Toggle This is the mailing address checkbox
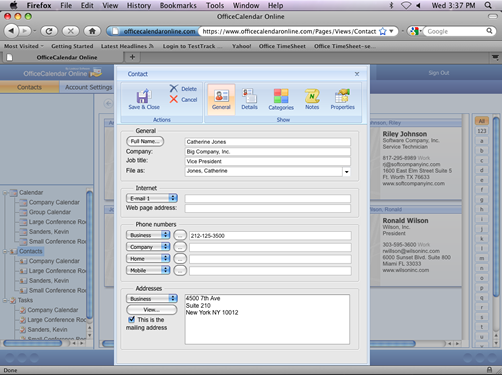Viewport: 502px width, 375px height. pyautogui.click(x=132, y=319)
